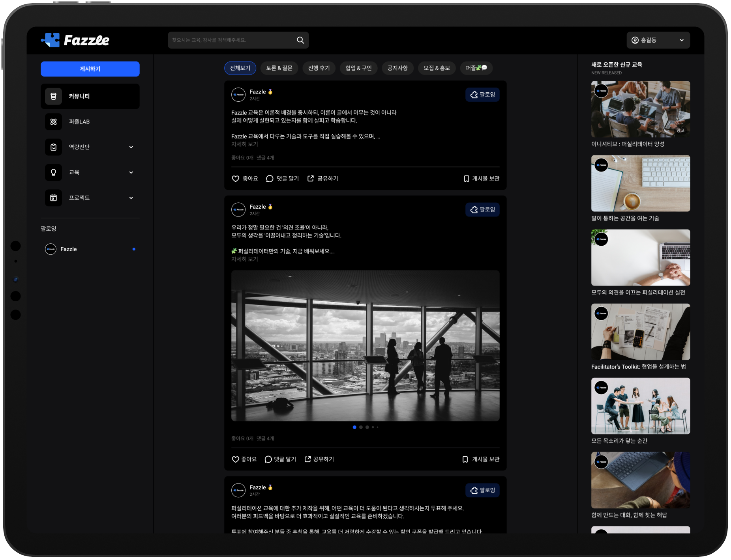Click the Fazzle logo in header
Viewport: 731px width, 560px height.
coord(75,40)
